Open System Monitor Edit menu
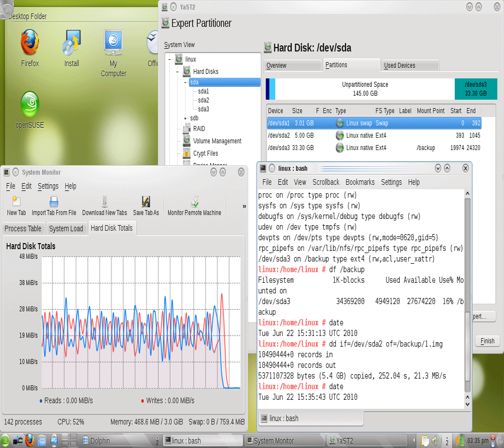 (26, 186)
